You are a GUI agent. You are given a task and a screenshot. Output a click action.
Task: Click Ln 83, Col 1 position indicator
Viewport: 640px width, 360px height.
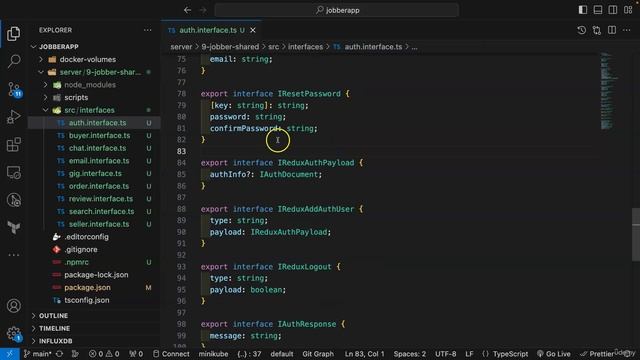[364, 354]
